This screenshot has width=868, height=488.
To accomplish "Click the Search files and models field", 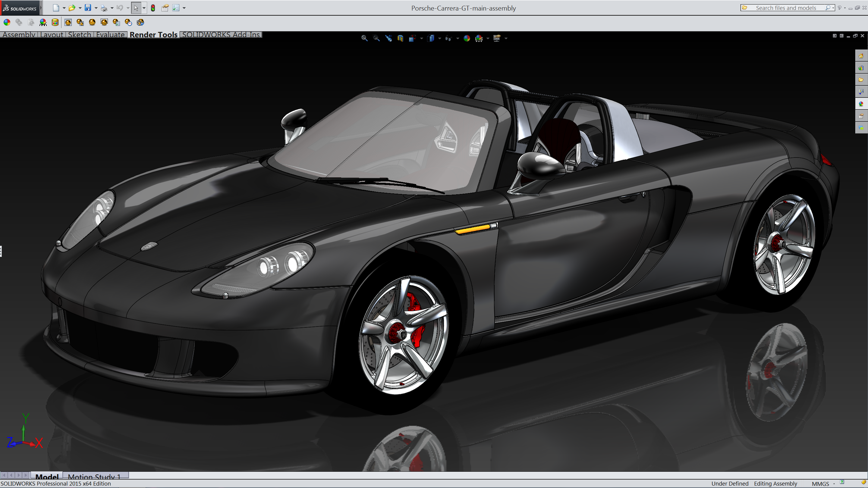I will [x=785, y=8].
